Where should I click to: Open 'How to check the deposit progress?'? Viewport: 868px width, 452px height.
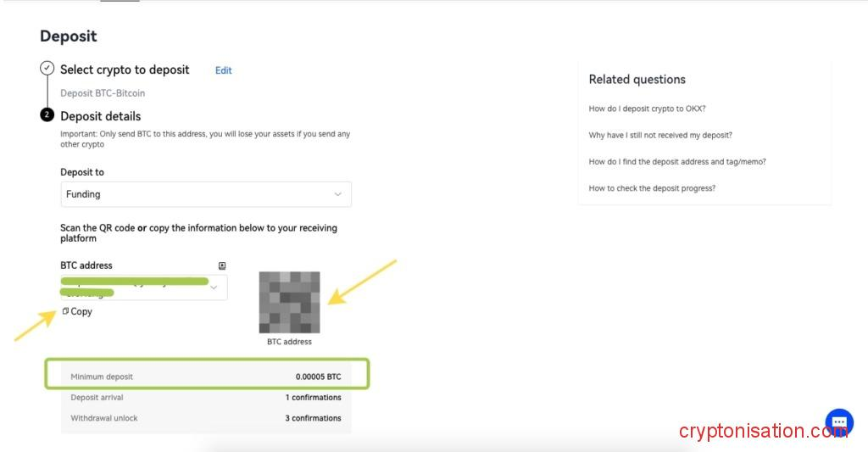(652, 188)
